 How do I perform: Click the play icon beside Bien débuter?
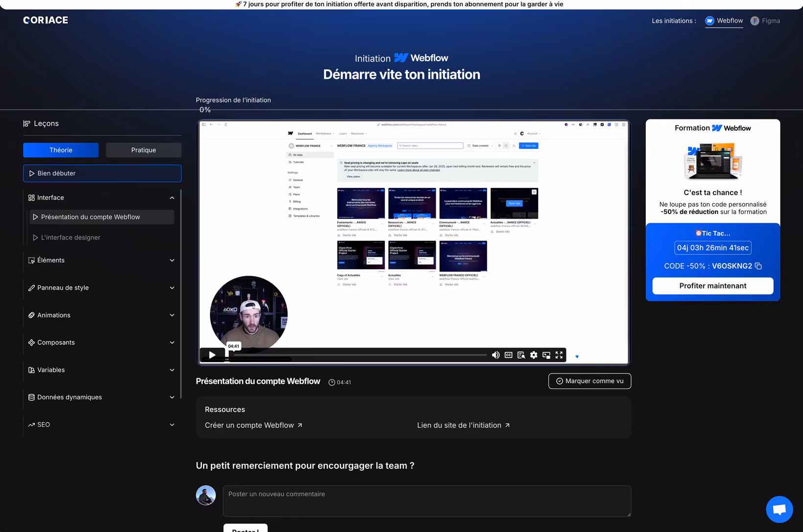pyautogui.click(x=32, y=173)
